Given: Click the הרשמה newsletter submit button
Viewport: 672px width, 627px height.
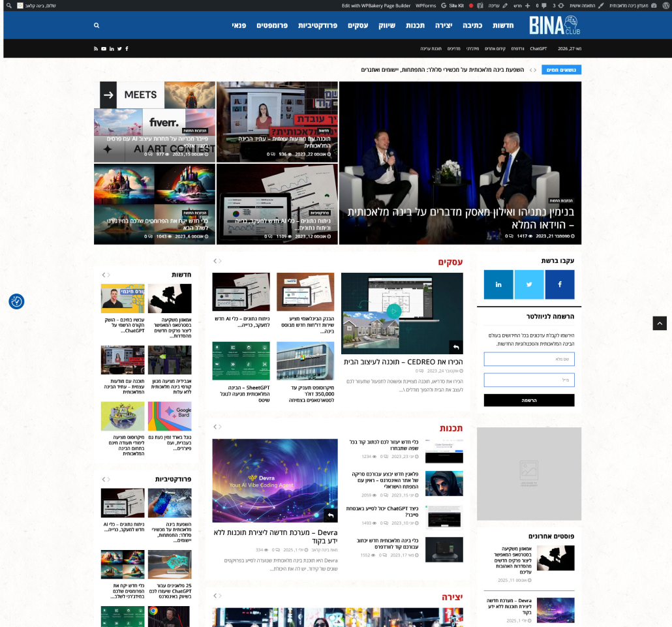Looking at the screenshot, I should [x=529, y=401].
